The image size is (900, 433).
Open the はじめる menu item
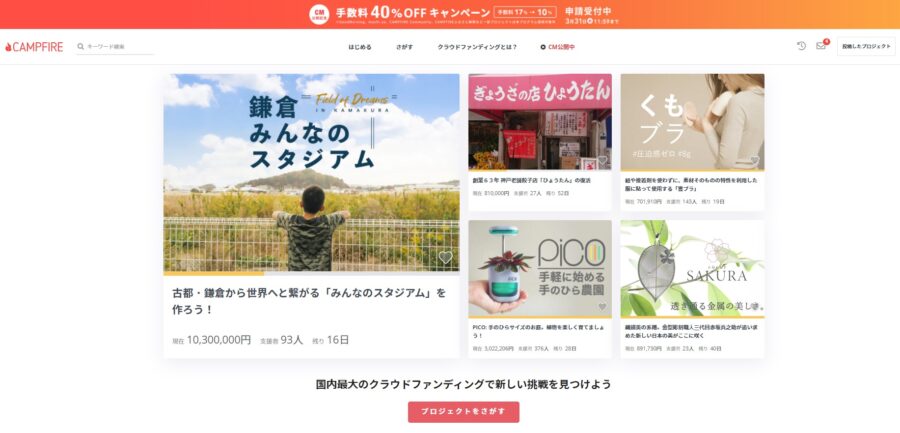pyautogui.click(x=360, y=47)
